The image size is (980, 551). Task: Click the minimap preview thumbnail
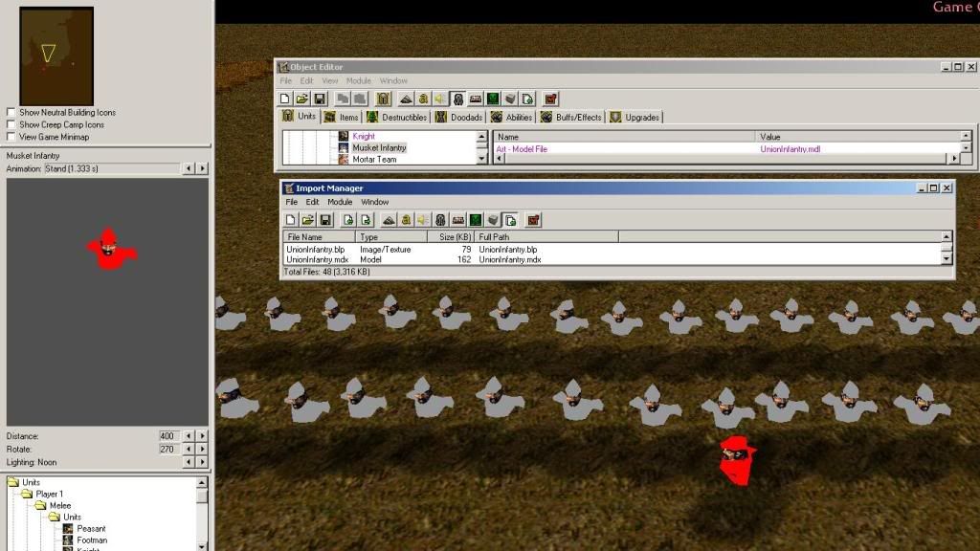tap(56, 56)
